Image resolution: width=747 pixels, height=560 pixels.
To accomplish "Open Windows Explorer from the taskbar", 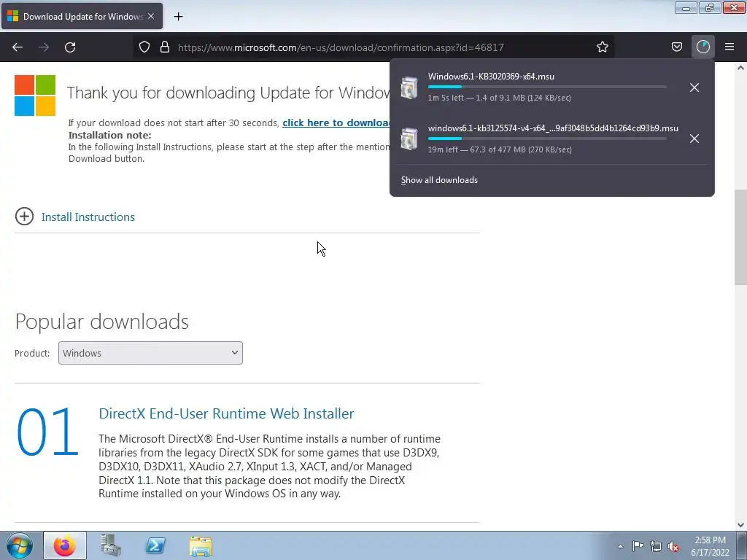I will tap(201, 545).
